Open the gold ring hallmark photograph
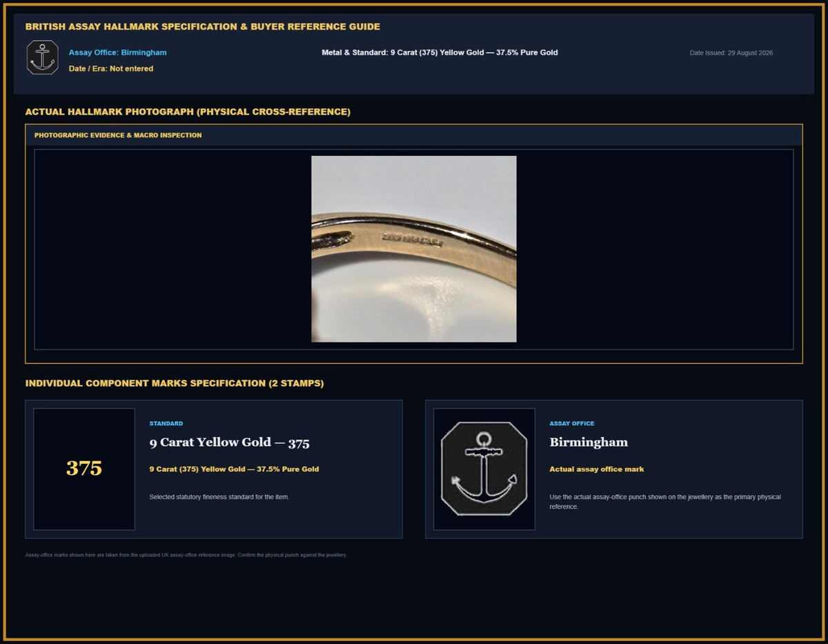 pos(414,248)
